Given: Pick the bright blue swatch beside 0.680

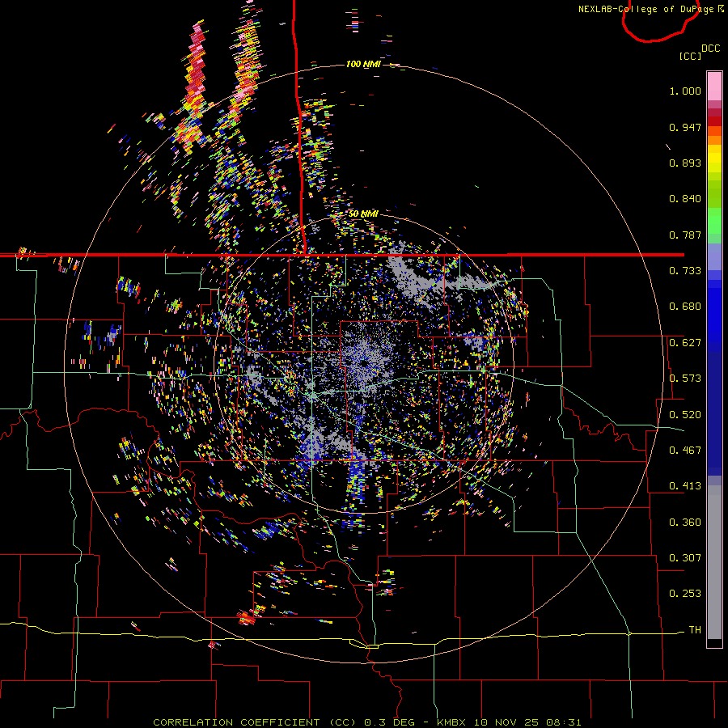Looking at the screenshot, I should pos(714,311).
